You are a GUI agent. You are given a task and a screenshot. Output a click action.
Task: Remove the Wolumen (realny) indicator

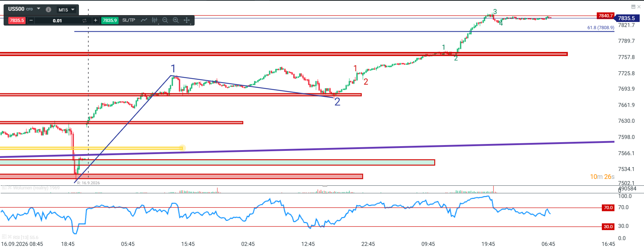tap(10, 188)
